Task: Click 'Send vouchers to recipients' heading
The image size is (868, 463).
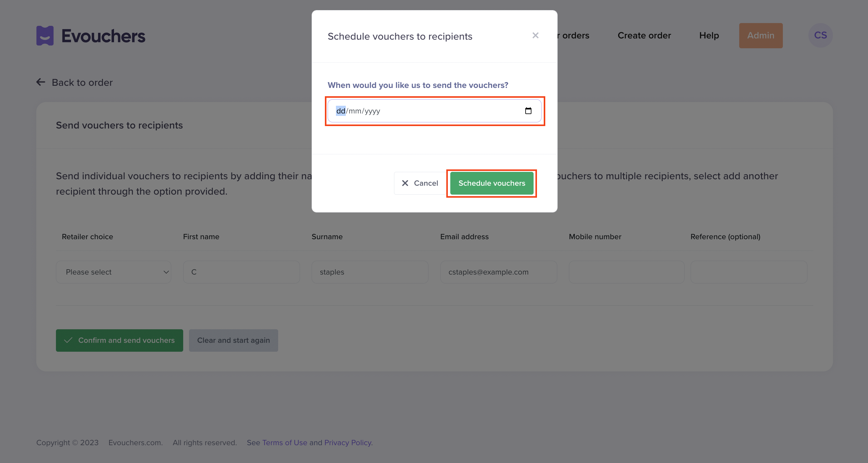Action: coord(119,125)
